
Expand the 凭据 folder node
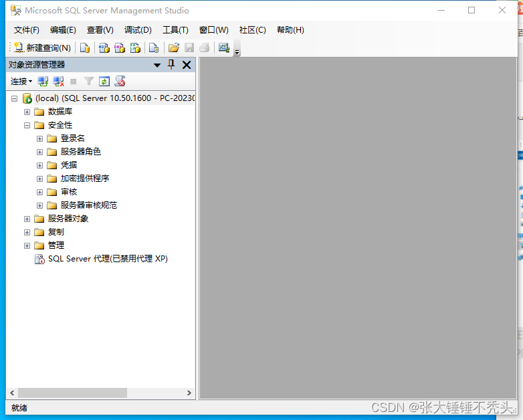[39, 165]
